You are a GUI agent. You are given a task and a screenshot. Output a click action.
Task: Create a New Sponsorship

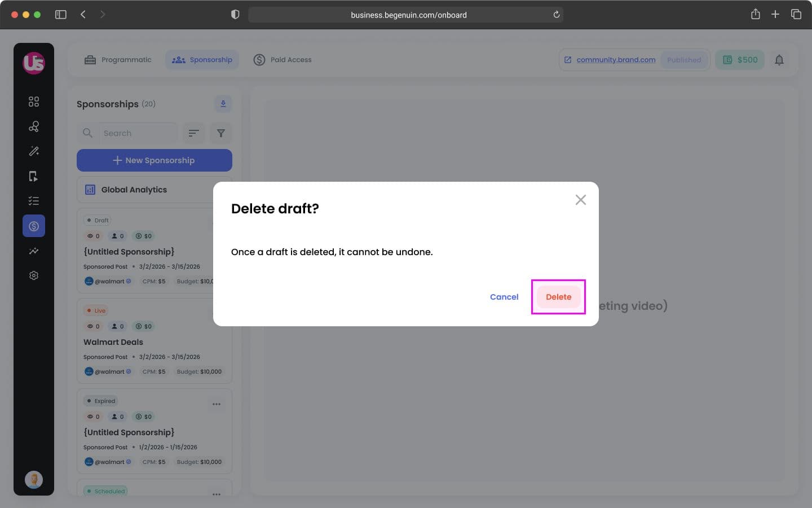pos(155,160)
